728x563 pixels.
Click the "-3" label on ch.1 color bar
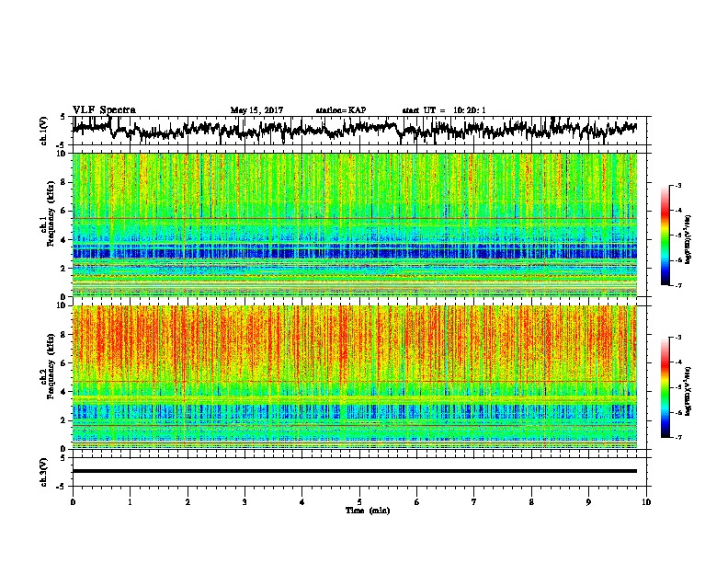click(678, 186)
